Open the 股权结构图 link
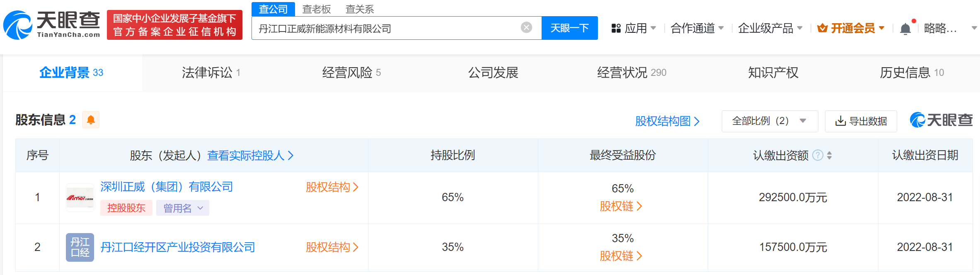The width and height of the screenshot is (980, 275). [667, 121]
